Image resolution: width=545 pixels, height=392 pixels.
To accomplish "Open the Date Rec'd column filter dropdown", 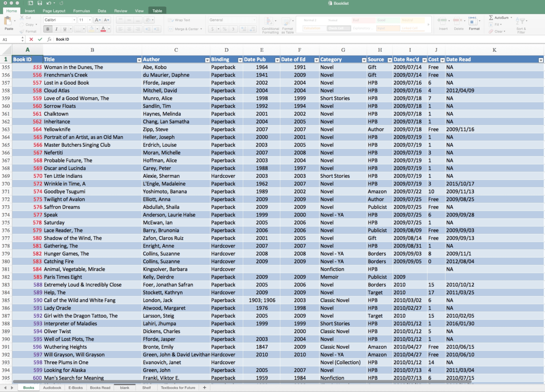I will 424,59.
